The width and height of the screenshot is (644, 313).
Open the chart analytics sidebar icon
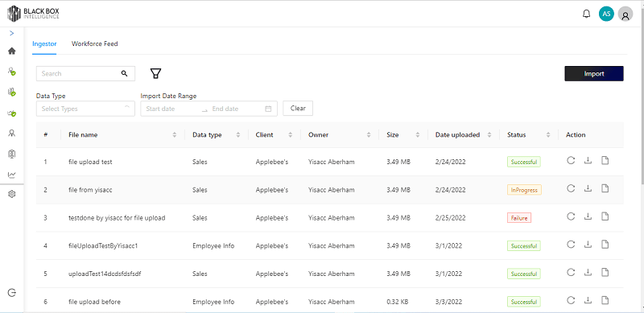click(x=12, y=175)
